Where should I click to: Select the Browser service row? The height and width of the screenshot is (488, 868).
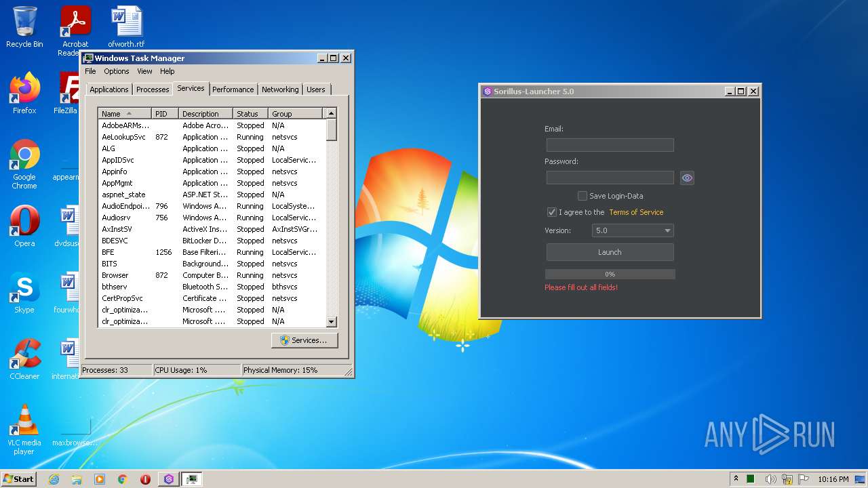coord(212,275)
